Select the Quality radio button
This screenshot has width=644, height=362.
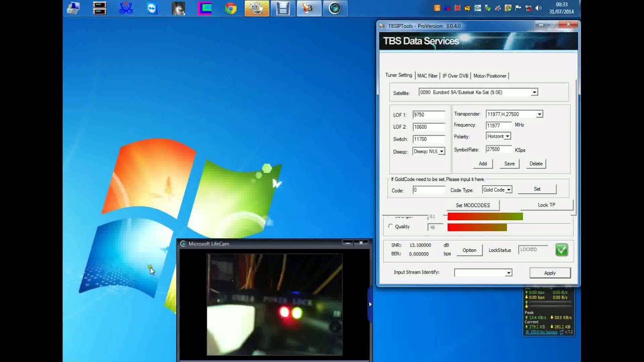tap(390, 227)
